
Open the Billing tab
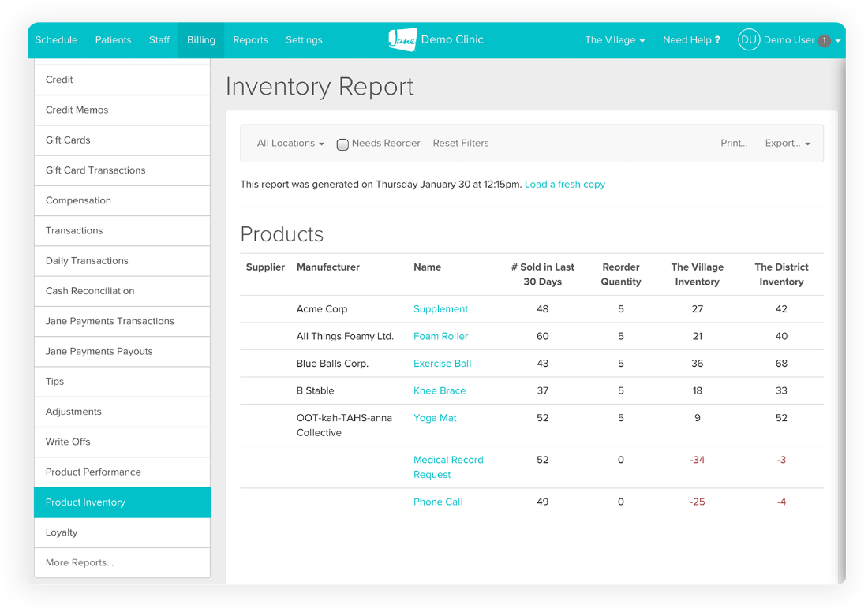click(201, 40)
